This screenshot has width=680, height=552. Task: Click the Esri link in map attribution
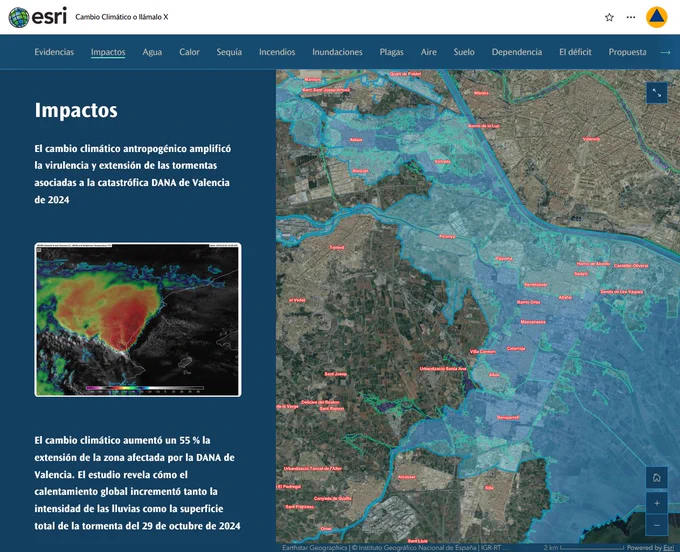[668, 548]
